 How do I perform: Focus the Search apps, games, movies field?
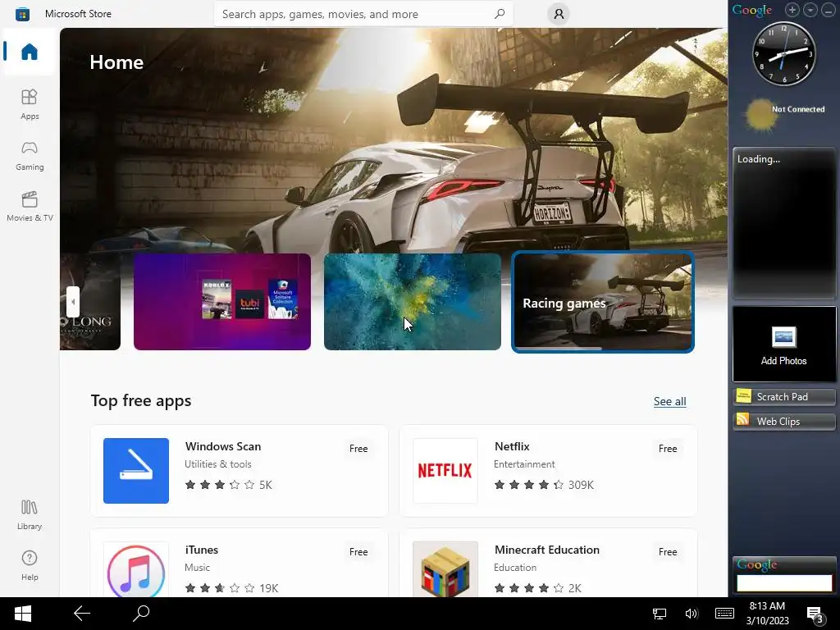[x=363, y=14]
